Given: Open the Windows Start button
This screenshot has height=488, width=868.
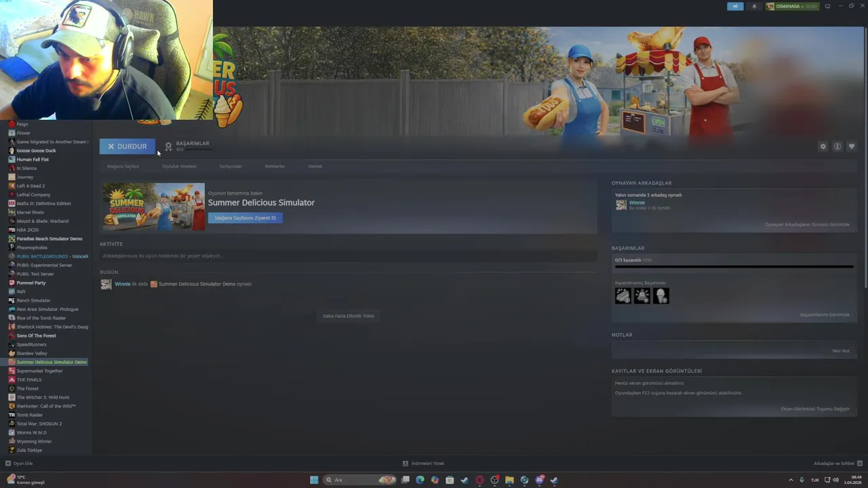Looking at the screenshot, I should tap(314, 480).
